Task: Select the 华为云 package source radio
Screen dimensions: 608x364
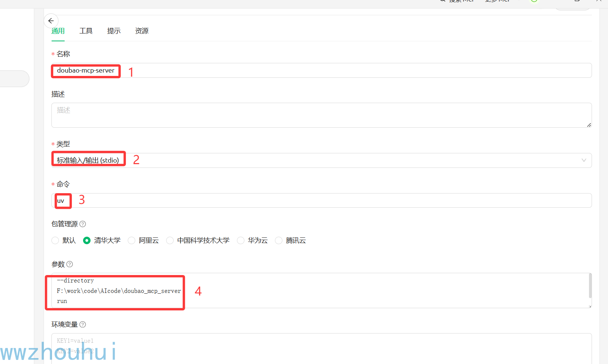Action: point(241,240)
